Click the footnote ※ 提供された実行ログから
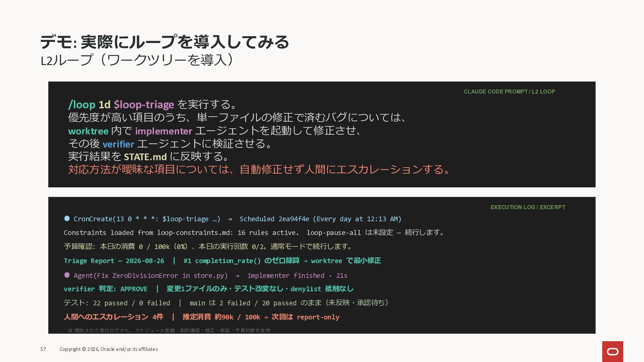Viewport: 644px width, 362px height. tap(169, 330)
